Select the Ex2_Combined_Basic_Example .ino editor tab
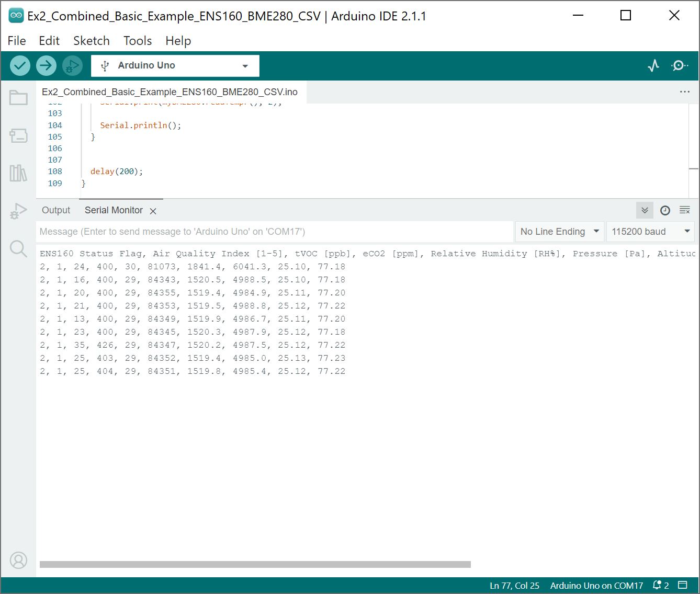Viewport: 700px width, 594px height. click(170, 92)
